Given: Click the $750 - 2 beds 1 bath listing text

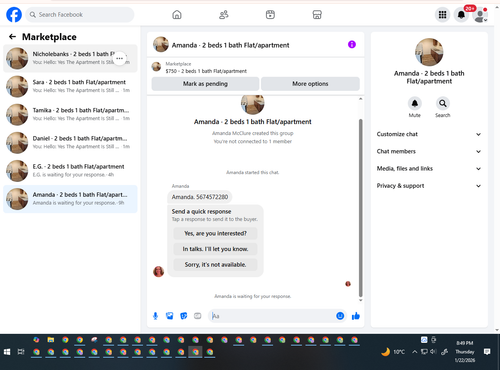Looking at the screenshot, I should pos(206,71).
